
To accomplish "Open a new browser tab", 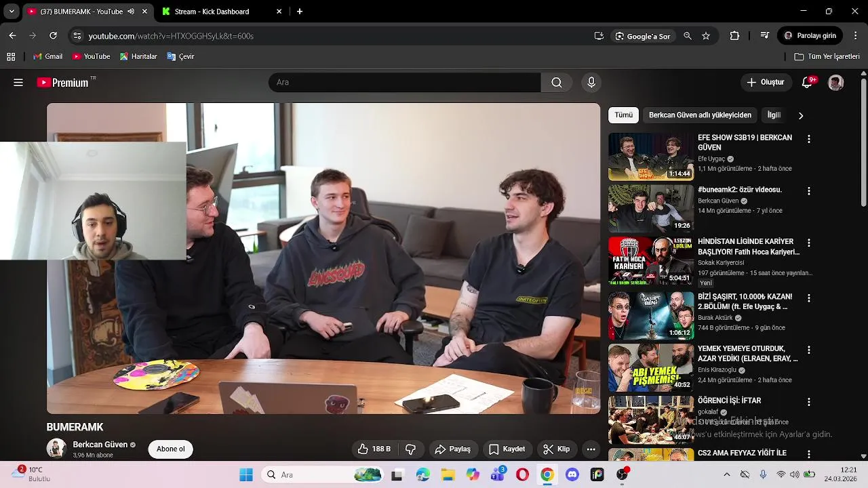I will click(300, 12).
